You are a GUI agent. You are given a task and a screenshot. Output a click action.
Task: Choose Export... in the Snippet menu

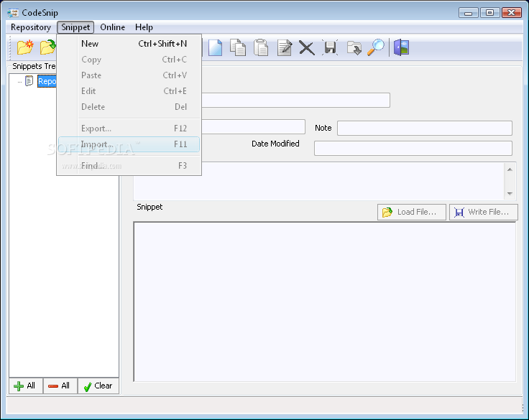[x=129, y=129]
